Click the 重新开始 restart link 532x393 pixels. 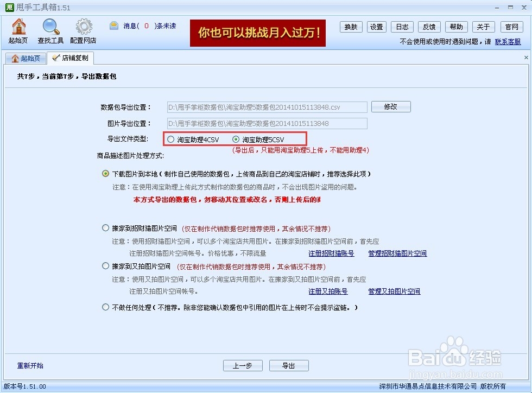[30, 365]
